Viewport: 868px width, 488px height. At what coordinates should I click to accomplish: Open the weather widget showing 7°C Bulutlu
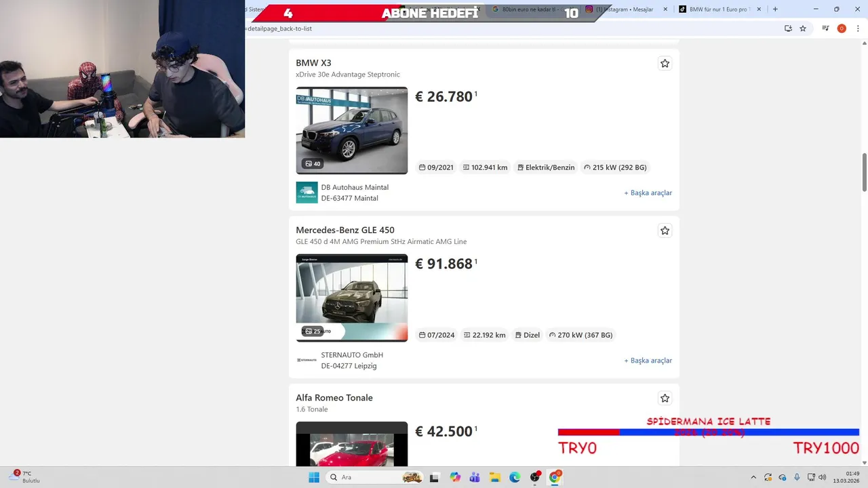pyautogui.click(x=26, y=477)
